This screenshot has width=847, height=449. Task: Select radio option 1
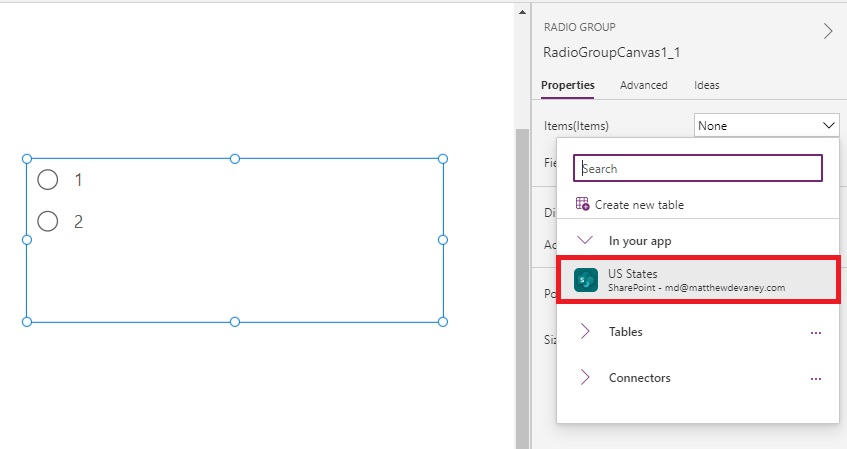coord(48,179)
